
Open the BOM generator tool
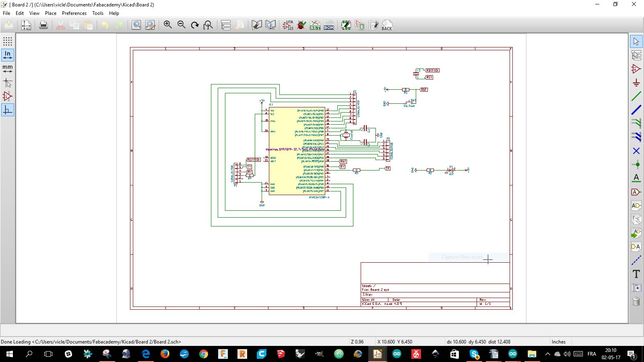click(x=328, y=25)
